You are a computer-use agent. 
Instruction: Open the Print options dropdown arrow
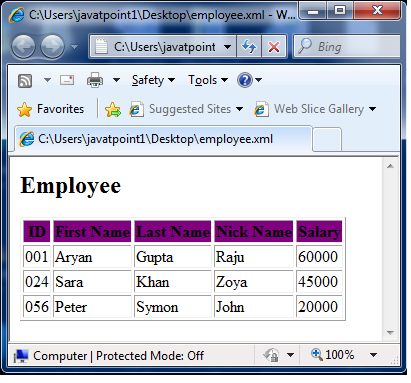[x=116, y=80]
